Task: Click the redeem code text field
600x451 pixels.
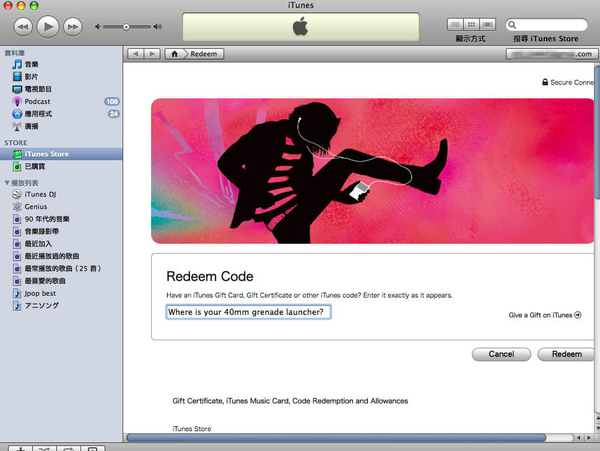Action: coord(248,312)
